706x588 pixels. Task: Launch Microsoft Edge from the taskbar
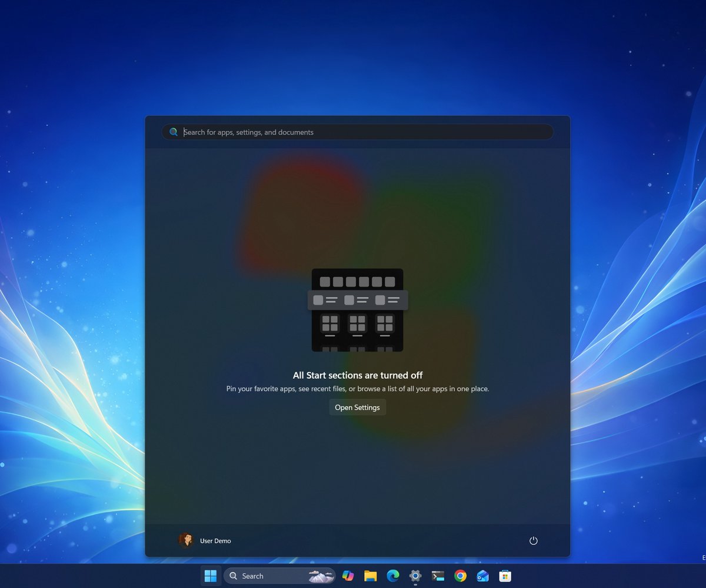[x=393, y=576]
